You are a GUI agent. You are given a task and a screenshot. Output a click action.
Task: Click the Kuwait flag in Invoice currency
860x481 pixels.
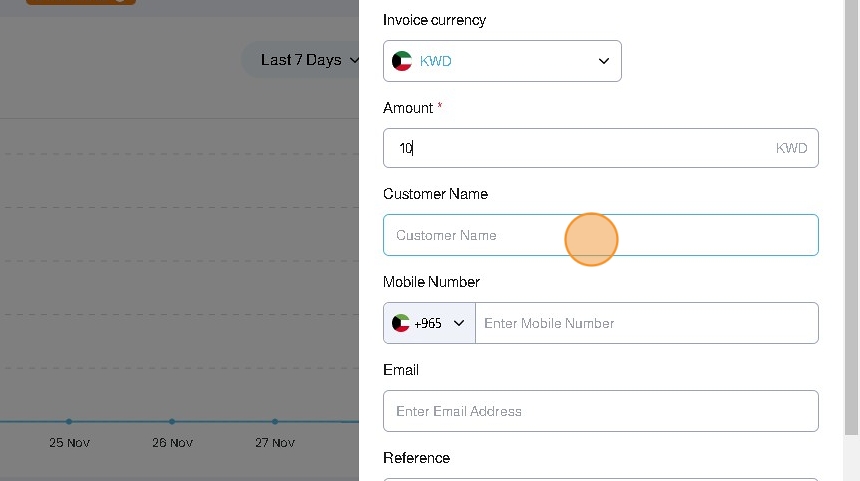402,61
